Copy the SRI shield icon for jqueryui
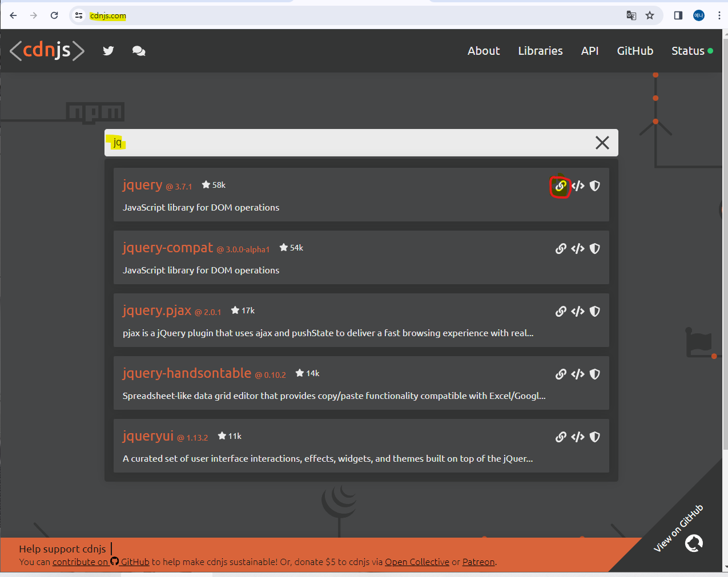This screenshot has width=728, height=577. pyautogui.click(x=595, y=437)
